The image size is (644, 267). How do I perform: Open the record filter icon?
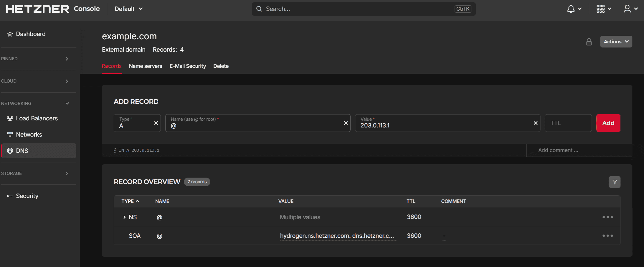pyautogui.click(x=614, y=182)
